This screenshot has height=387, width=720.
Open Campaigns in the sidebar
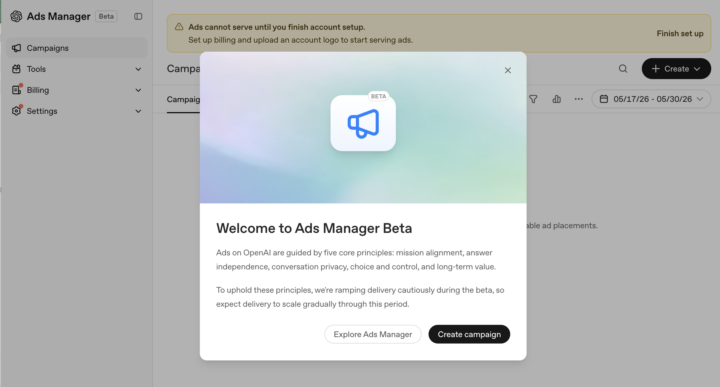tap(77, 48)
